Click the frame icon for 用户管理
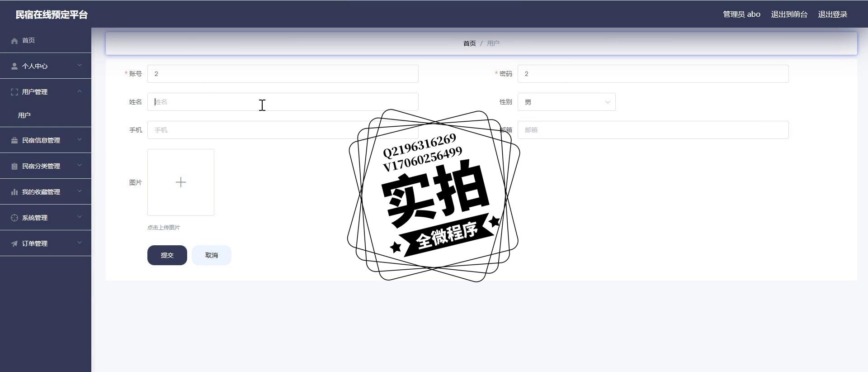 14,92
